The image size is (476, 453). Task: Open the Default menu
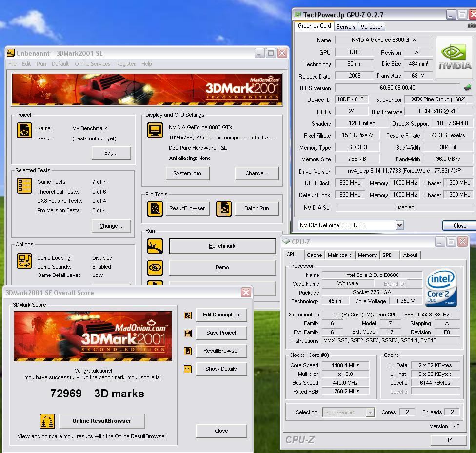(x=60, y=64)
